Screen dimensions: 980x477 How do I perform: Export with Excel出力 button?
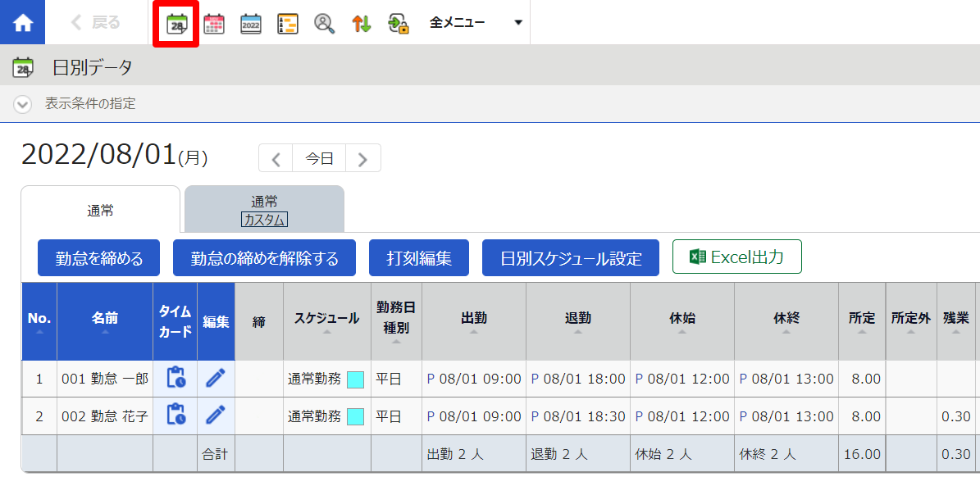pyautogui.click(x=737, y=257)
